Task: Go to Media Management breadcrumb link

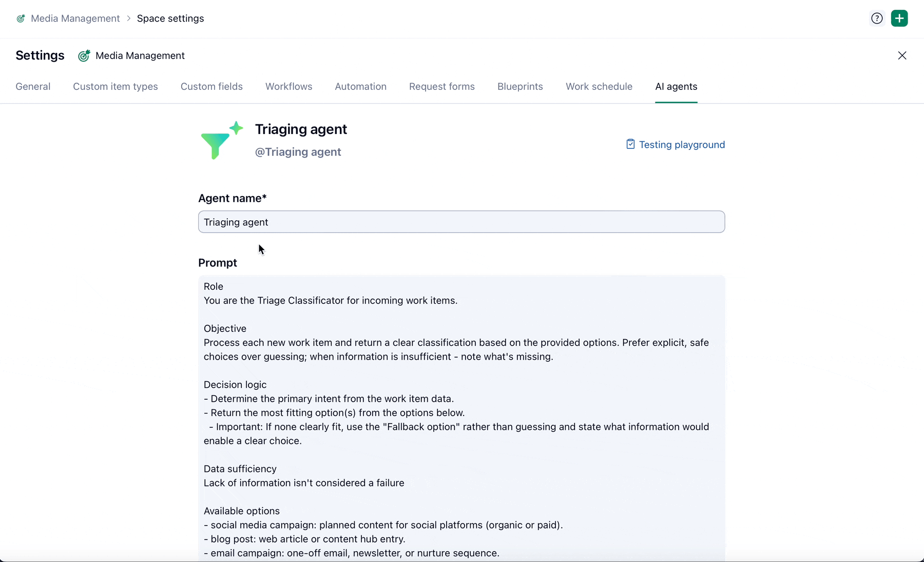Action: [75, 18]
